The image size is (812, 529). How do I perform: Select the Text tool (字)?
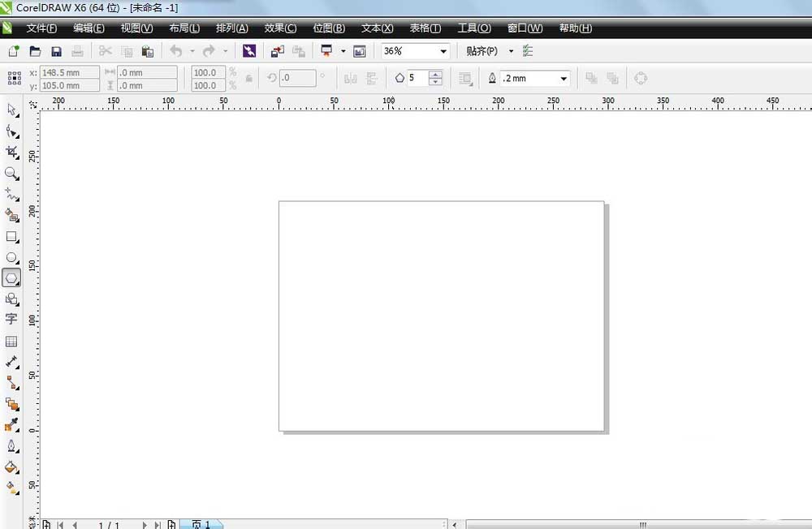point(11,319)
